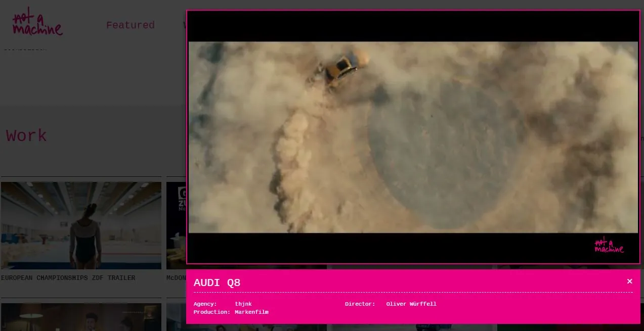
Task: Click the 'Director:' label
Action: point(360,304)
